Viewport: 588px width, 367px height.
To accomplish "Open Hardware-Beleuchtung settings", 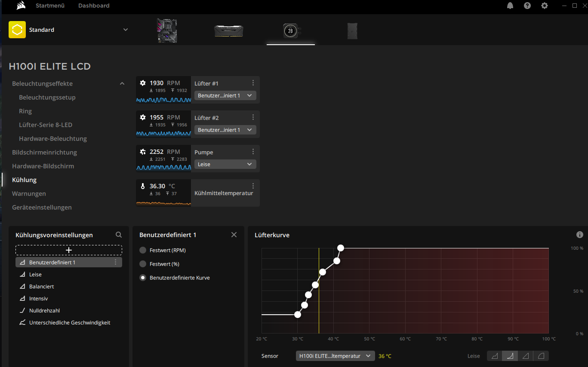I will click(53, 138).
